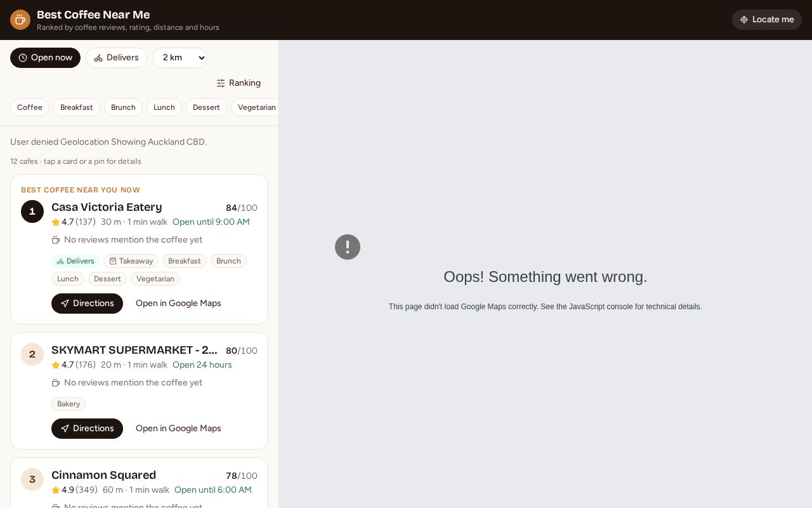812x508 pixels.
Task: Toggle the Open now filter
Action: point(45,58)
